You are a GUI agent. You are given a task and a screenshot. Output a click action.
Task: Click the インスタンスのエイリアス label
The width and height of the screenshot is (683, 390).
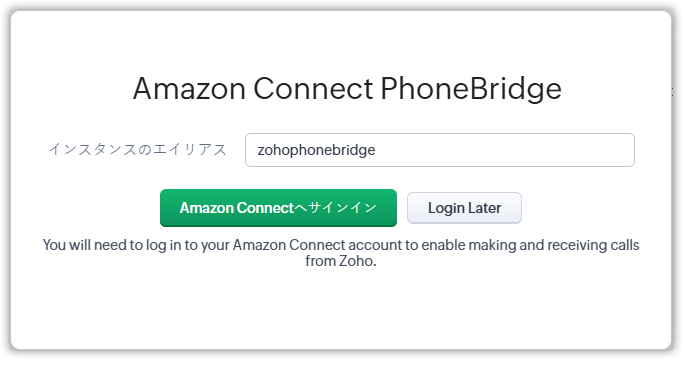pyautogui.click(x=138, y=149)
